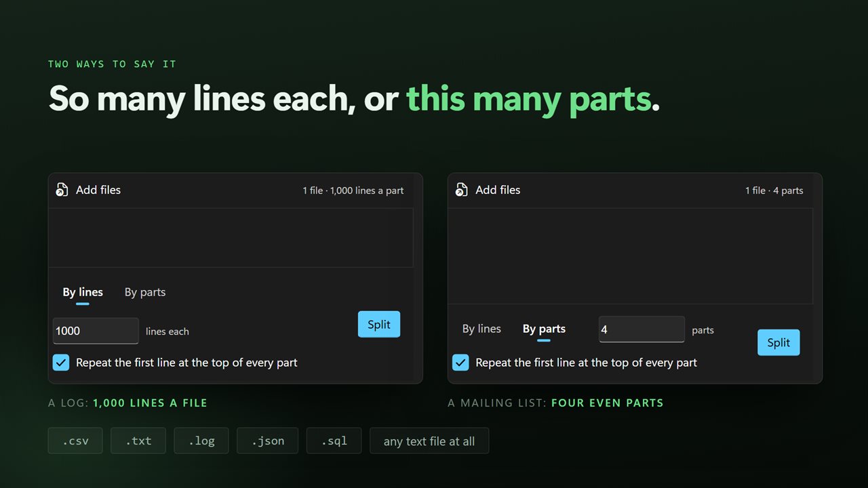Select the By parts tab in the right panel
Screen dimensions: 868x488
point(544,329)
